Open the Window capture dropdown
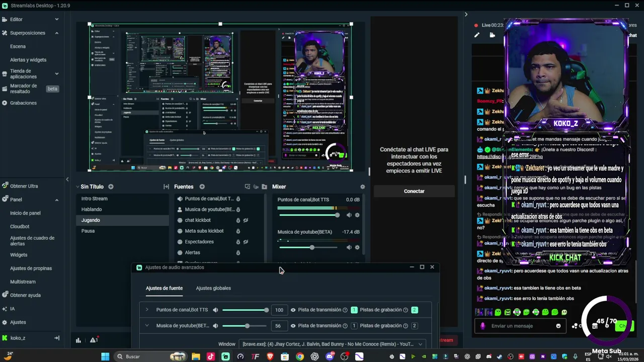This screenshot has width=644, height=362. [x=332, y=344]
